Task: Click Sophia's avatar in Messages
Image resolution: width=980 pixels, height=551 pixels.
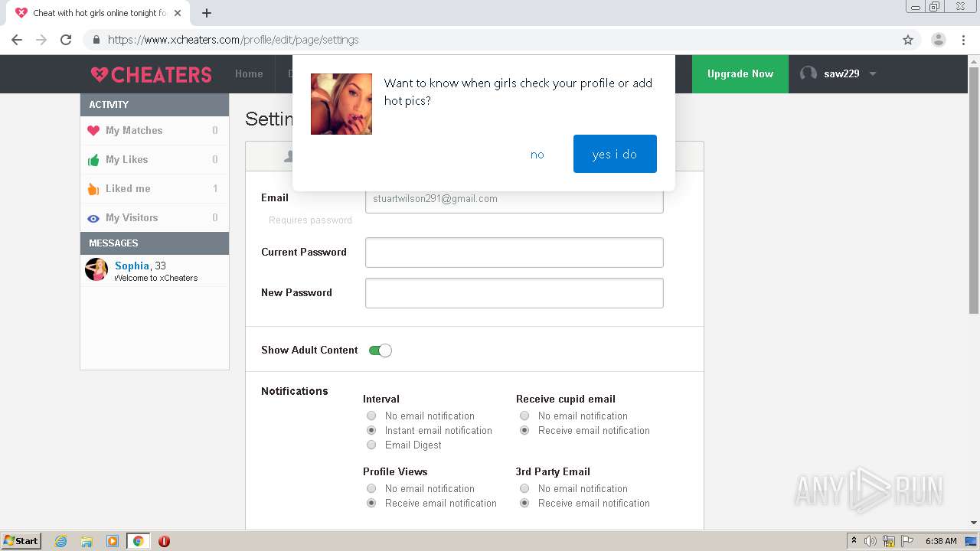Action: pos(96,269)
